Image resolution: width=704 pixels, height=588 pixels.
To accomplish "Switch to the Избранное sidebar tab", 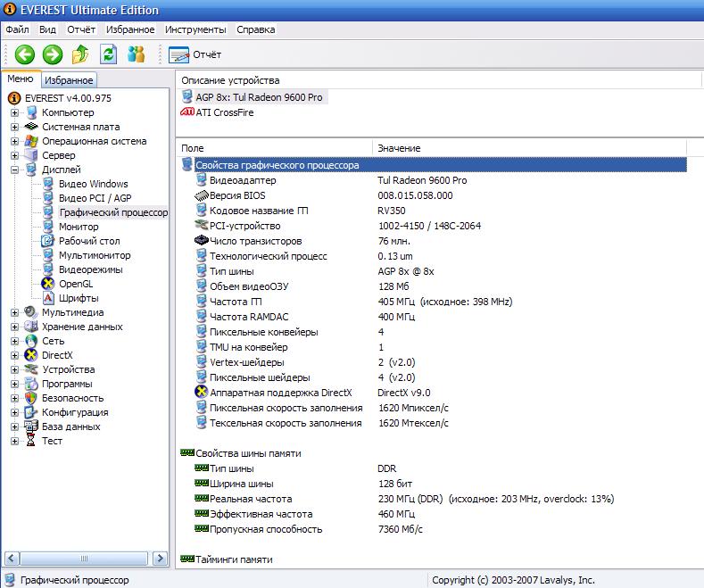I will click(x=69, y=80).
